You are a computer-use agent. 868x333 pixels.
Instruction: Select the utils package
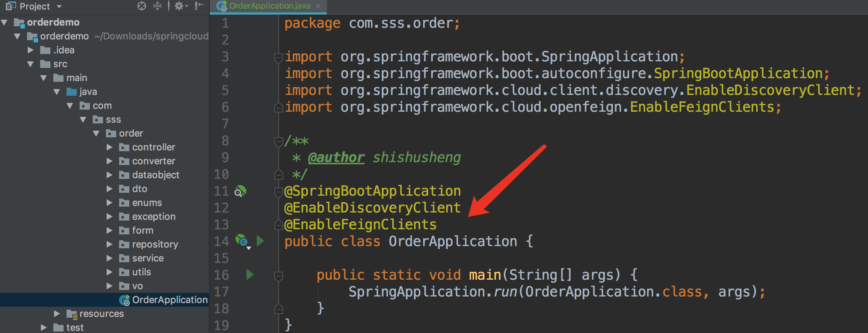click(141, 272)
